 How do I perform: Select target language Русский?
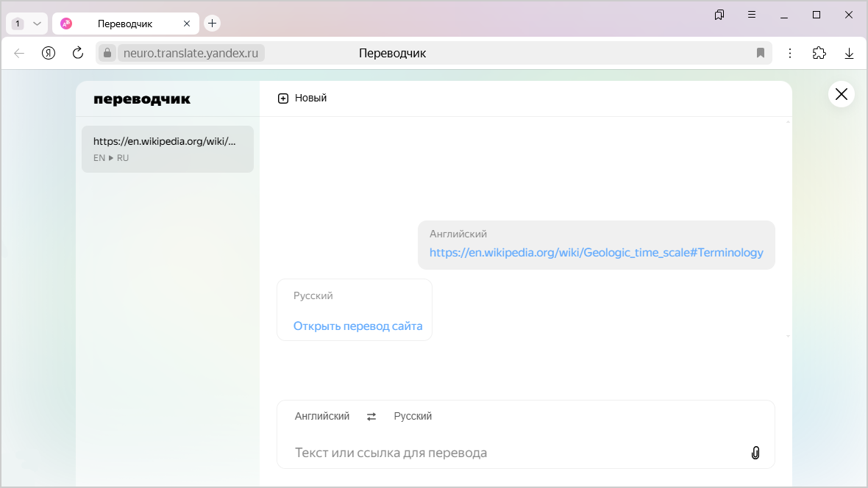tap(413, 416)
